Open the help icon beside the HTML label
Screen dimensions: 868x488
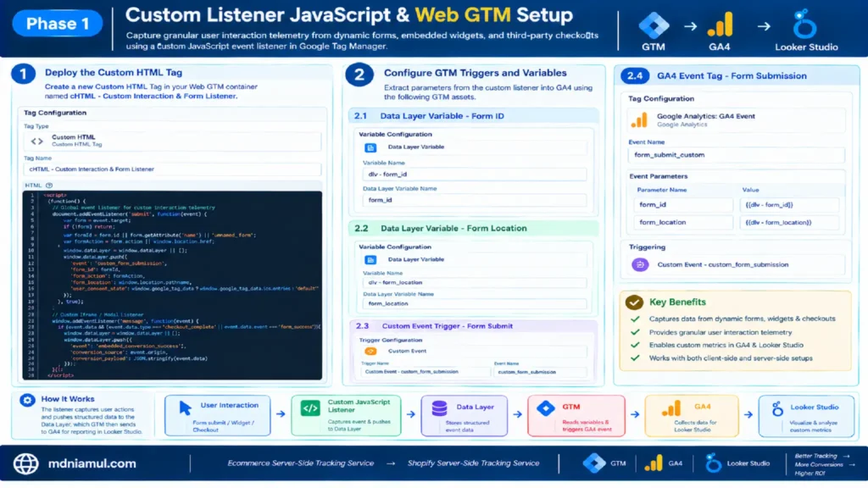pos(48,186)
